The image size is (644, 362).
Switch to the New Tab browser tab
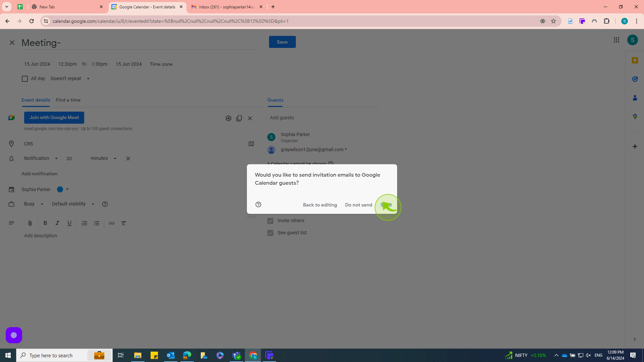pyautogui.click(x=67, y=7)
